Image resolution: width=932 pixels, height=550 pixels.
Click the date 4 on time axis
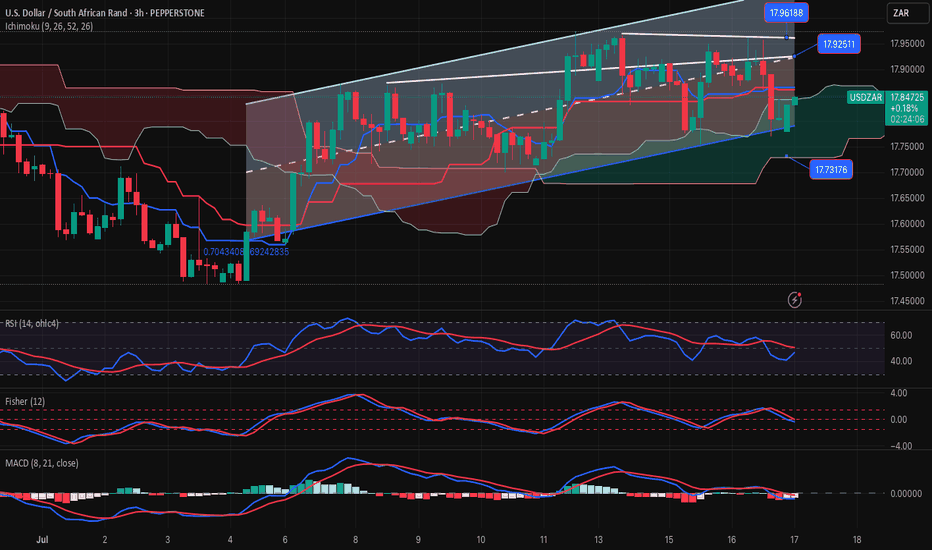tap(230, 539)
